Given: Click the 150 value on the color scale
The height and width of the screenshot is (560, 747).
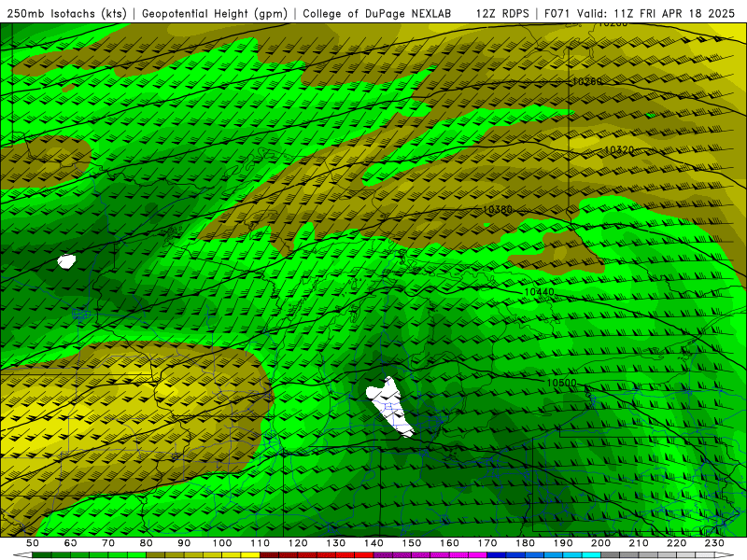Looking at the screenshot, I should click(411, 543).
